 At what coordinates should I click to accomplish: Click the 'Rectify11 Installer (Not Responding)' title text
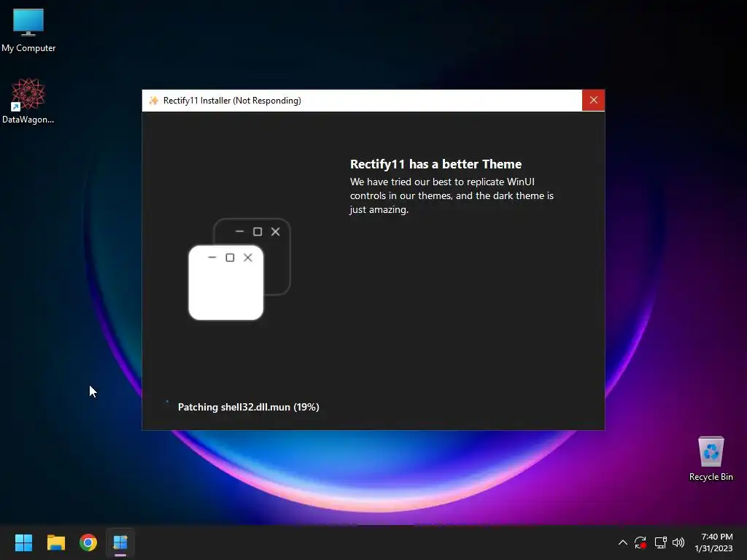(232, 101)
